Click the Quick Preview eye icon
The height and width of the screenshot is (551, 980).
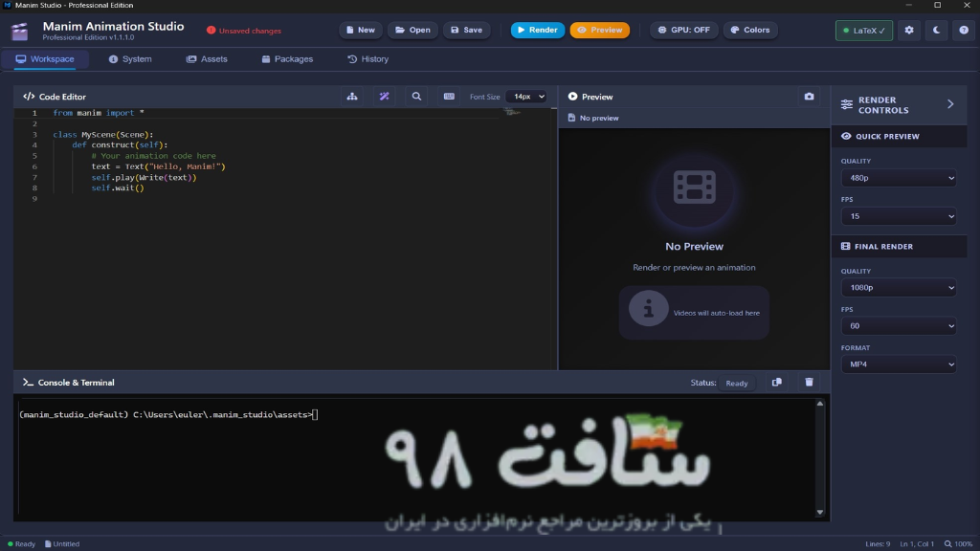(846, 136)
